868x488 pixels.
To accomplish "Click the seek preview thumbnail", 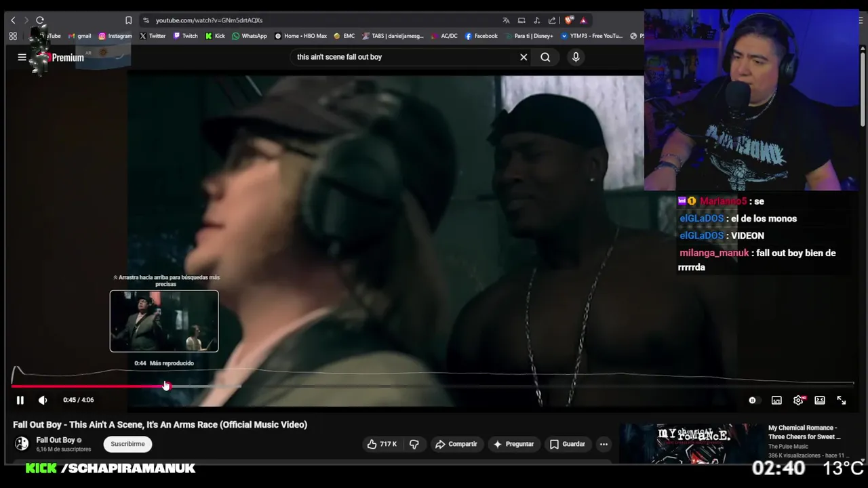I will coord(164,321).
